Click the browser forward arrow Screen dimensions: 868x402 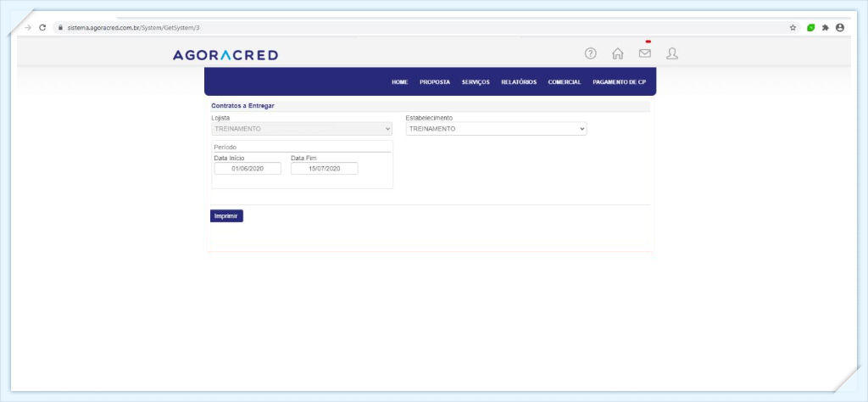(x=28, y=27)
